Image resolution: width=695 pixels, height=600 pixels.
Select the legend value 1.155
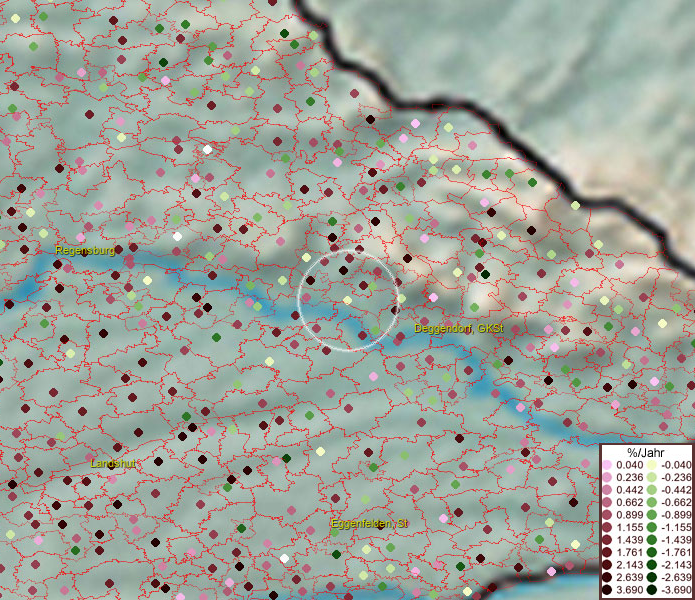[x=630, y=527]
